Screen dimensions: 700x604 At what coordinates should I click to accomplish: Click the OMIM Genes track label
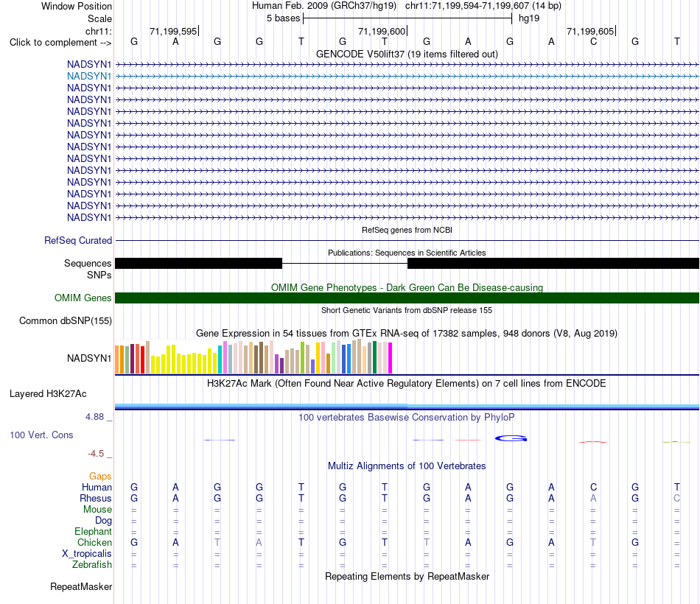click(x=83, y=298)
